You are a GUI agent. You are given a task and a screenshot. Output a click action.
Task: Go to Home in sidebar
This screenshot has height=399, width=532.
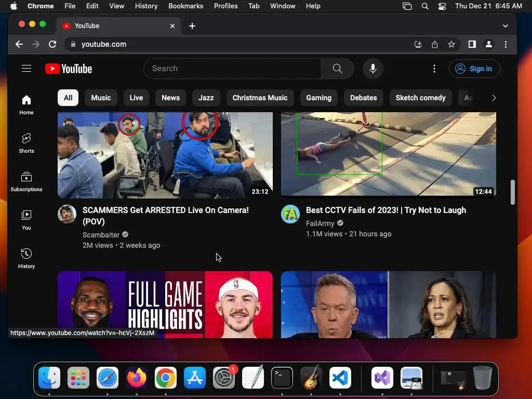click(x=26, y=105)
